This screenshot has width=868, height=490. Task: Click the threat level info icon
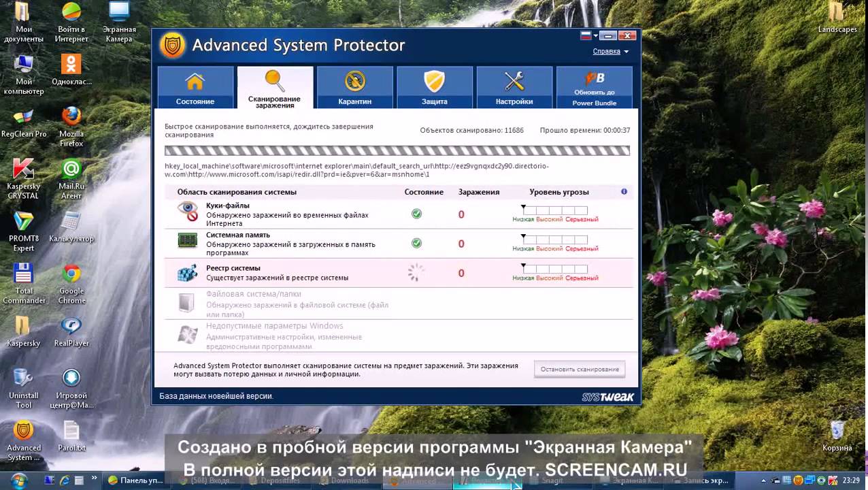coord(624,192)
